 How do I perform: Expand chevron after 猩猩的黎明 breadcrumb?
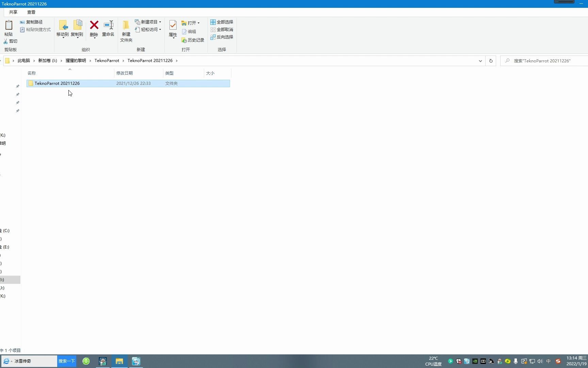tap(90, 61)
